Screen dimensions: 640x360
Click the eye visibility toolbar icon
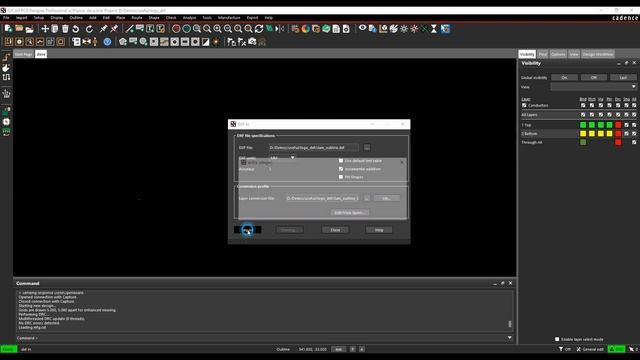point(362,28)
